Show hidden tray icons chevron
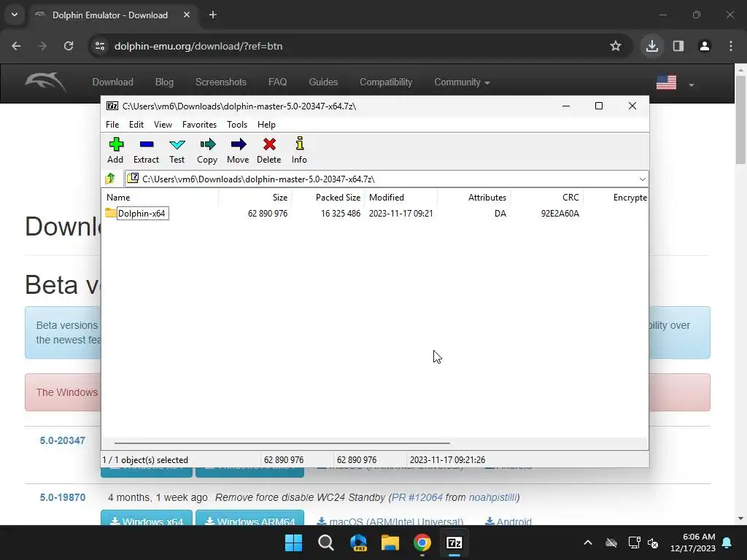Viewport: 747px width, 560px height. [x=588, y=542]
